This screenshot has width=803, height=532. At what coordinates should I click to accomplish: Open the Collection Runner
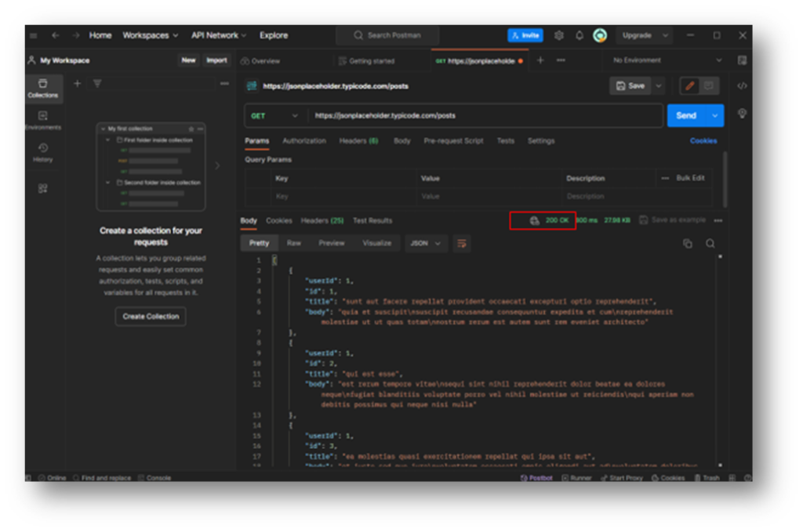click(577, 477)
